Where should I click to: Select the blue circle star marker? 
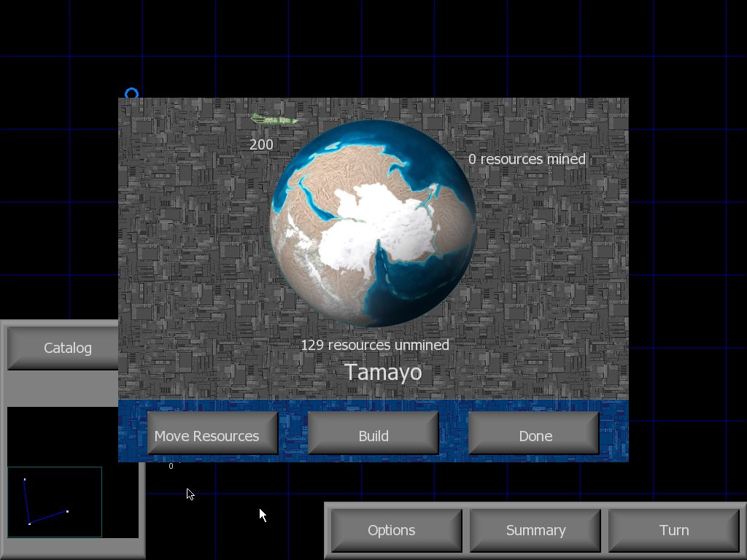click(131, 94)
